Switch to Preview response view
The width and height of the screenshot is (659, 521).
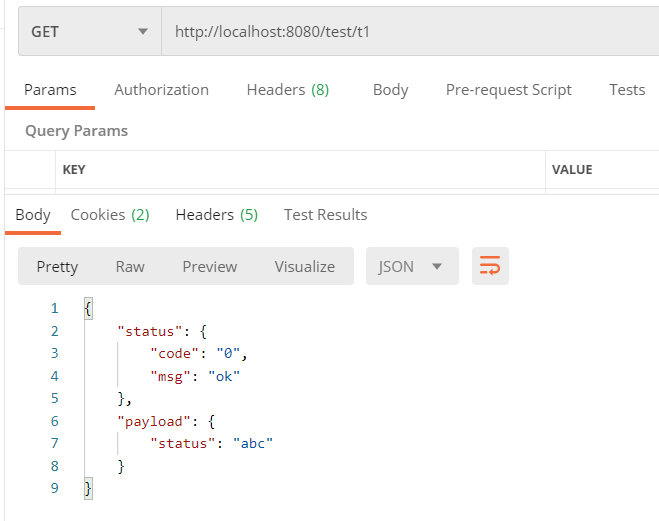[210, 267]
